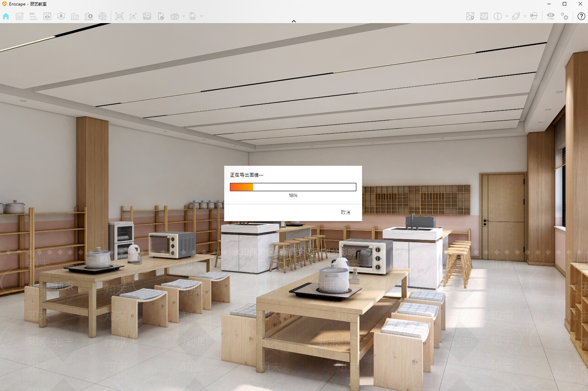Click the orange export progress bar
The width and height of the screenshot is (588, 391).
pos(293,187)
